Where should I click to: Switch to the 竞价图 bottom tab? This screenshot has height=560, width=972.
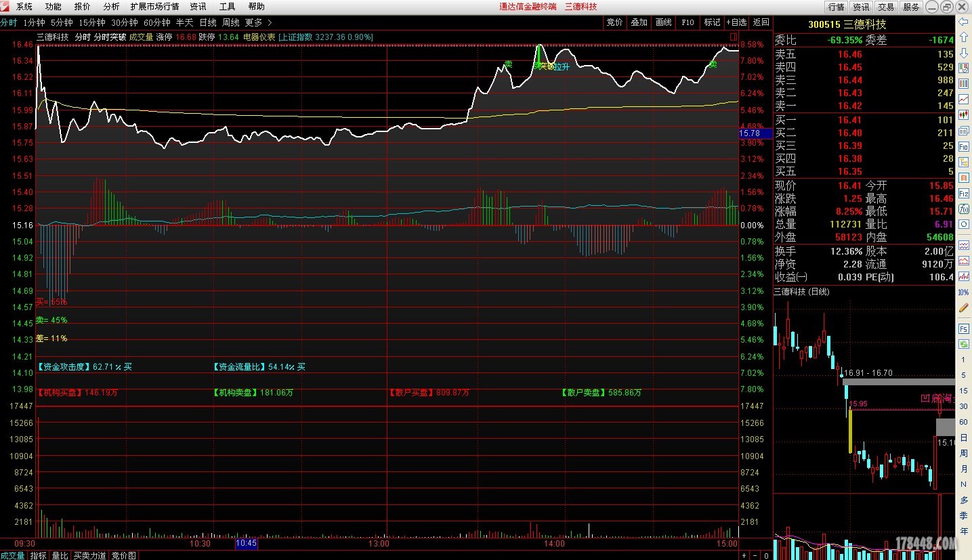(123, 555)
